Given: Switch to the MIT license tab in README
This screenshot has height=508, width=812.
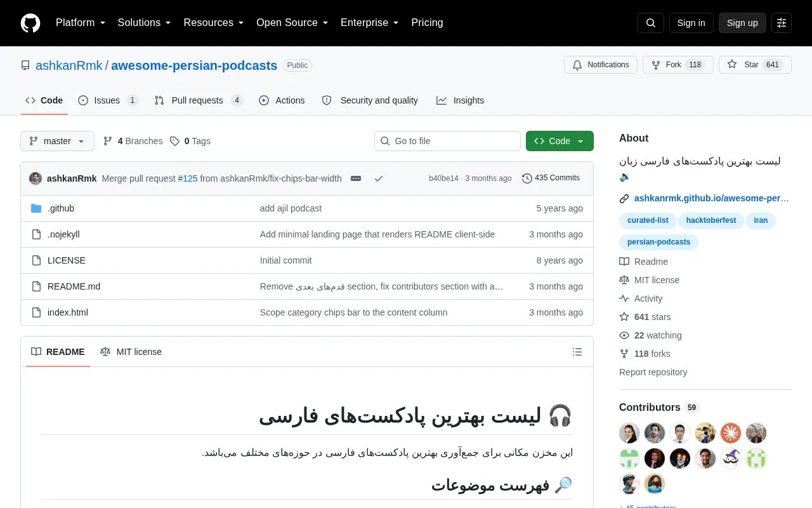Looking at the screenshot, I should [x=131, y=352].
